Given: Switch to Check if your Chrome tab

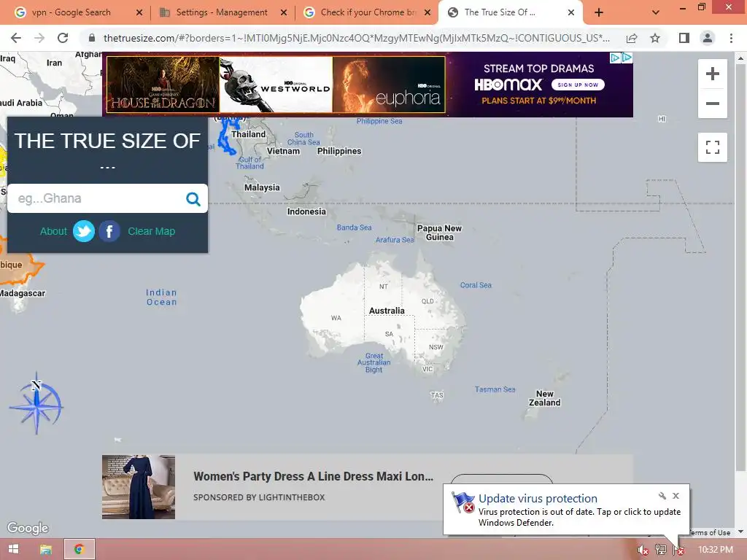Looking at the screenshot, I should point(368,12).
